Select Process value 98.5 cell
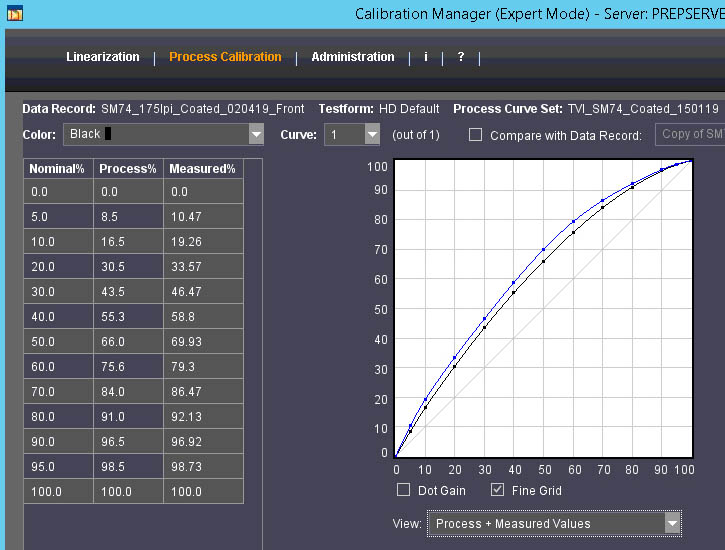The image size is (725, 550). coord(128,466)
